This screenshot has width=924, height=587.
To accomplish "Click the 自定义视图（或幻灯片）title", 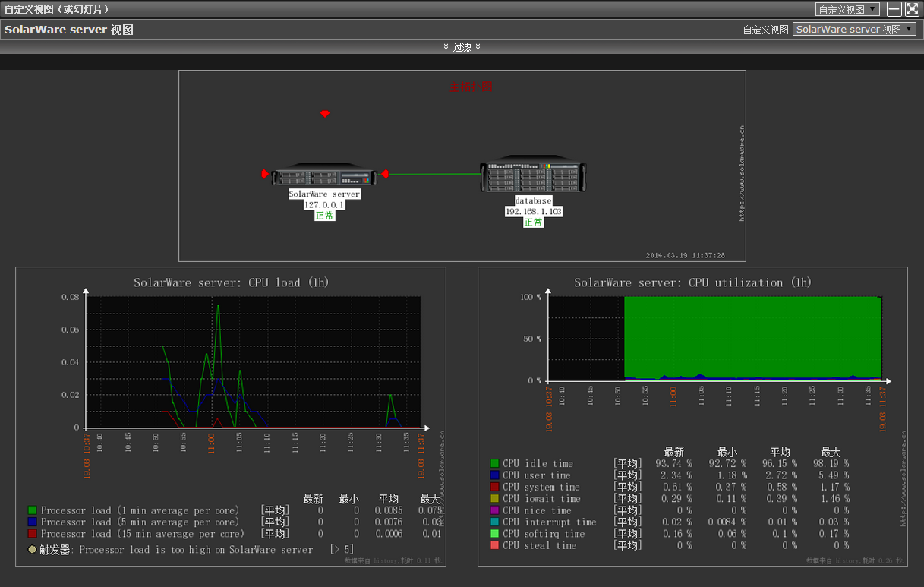I will coord(57,9).
